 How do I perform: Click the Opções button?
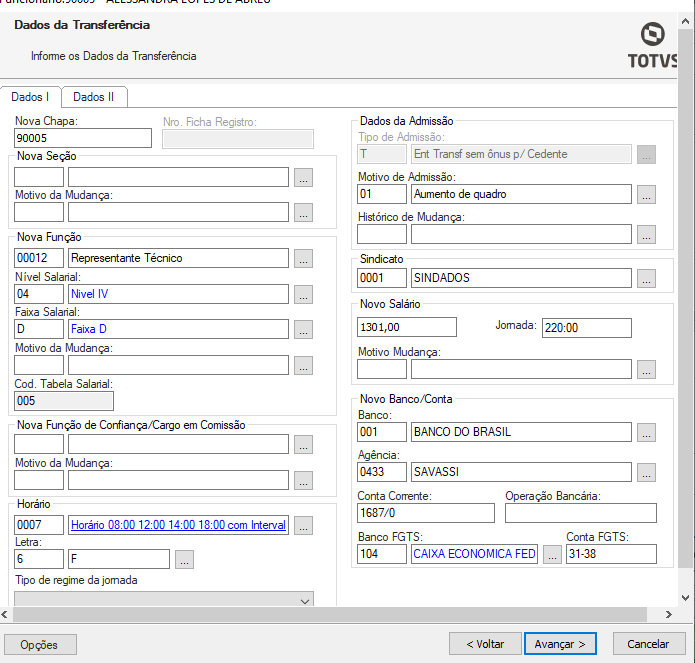point(40,644)
